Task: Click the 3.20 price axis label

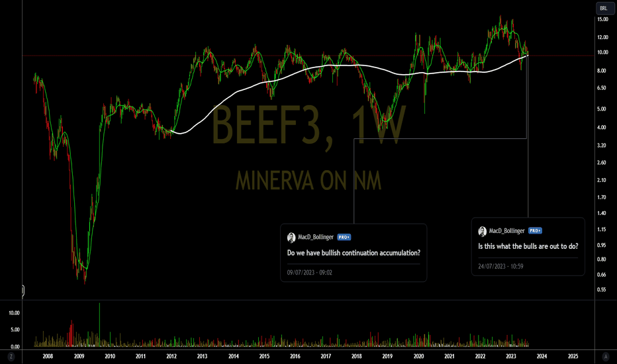Action: coord(602,145)
